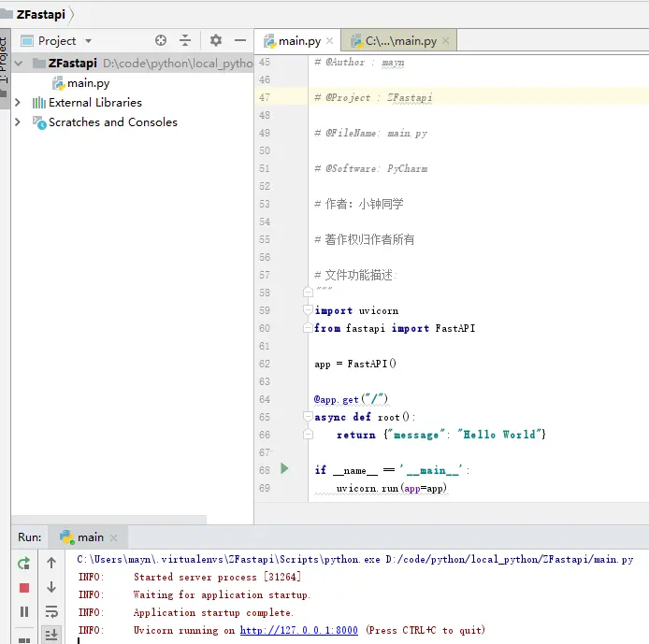Click 'Application startup complete.' console line
Screen dimensions: 649x644
click(x=213, y=612)
